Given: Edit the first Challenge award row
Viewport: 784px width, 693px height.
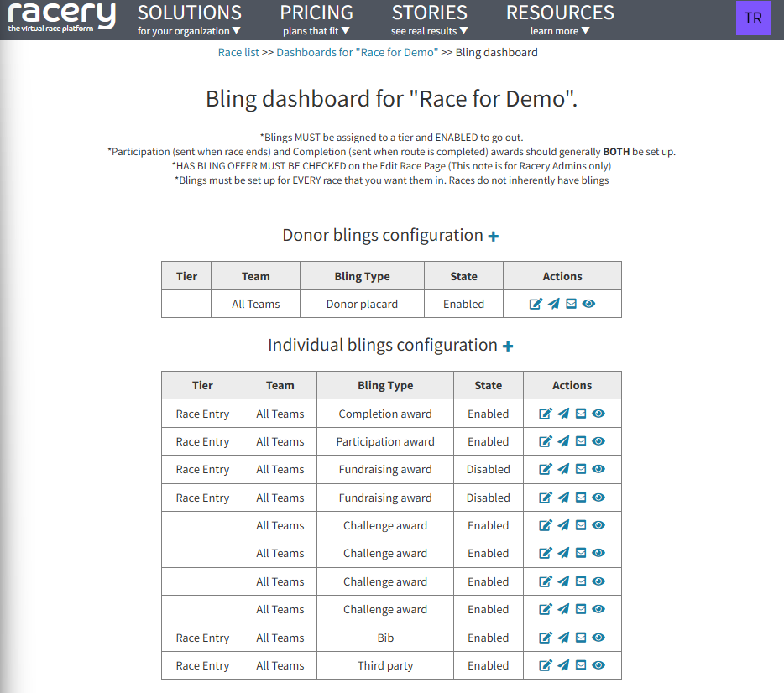Looking at the screenshot, I should [x=545, y=525].
